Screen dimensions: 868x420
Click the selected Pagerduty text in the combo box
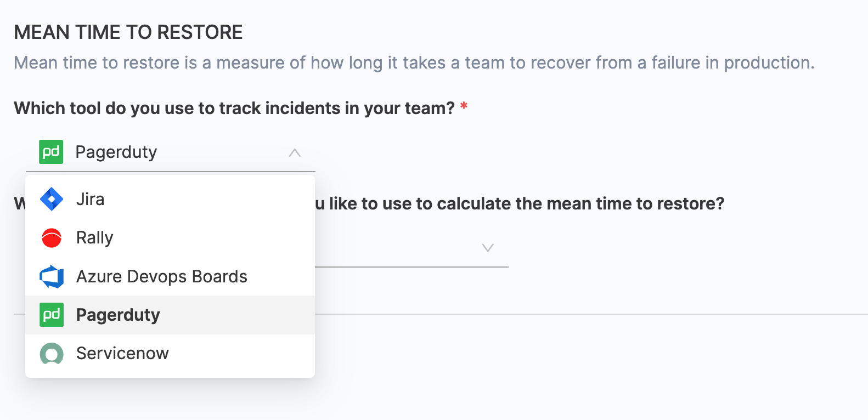(116, 152)
